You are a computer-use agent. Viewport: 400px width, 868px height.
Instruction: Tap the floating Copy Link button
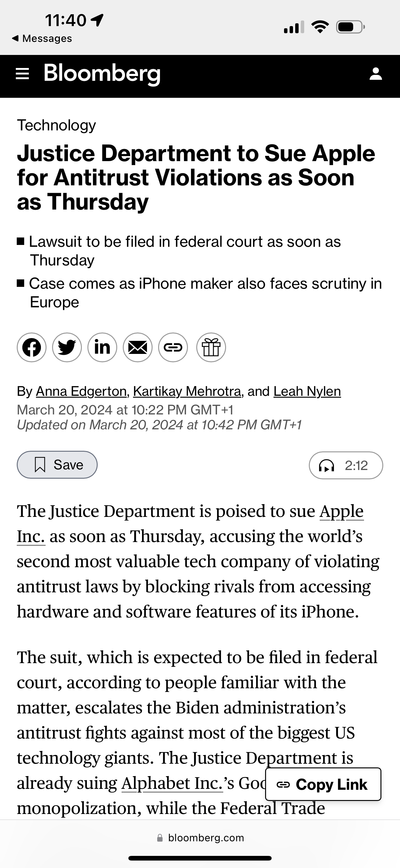(323, 784)
